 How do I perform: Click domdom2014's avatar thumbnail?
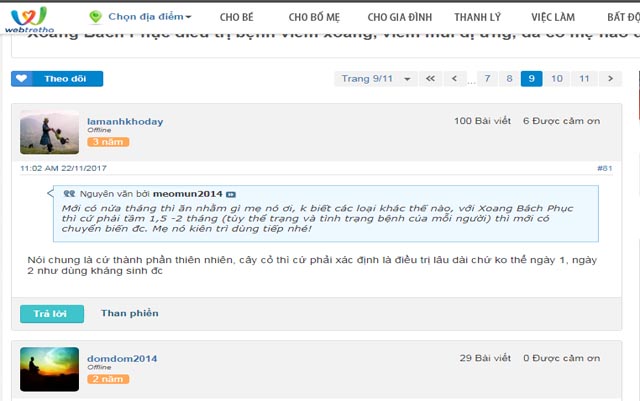[49, 369]
